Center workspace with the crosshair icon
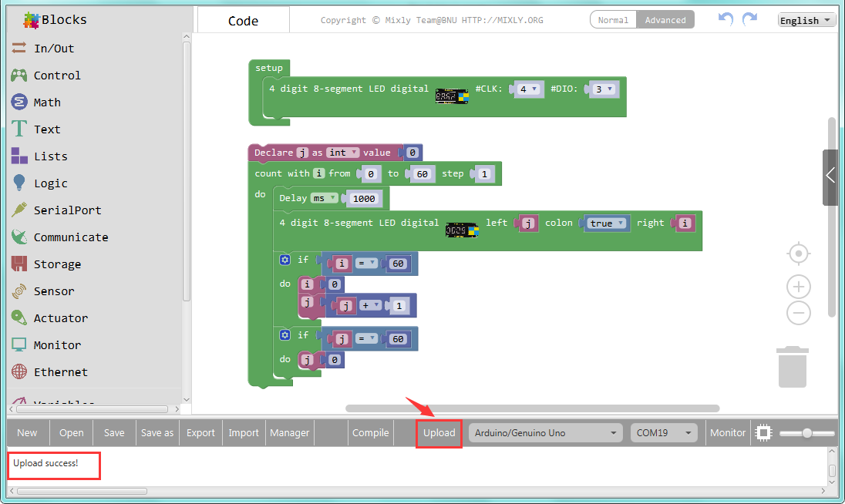Screen dimensions: 845x504 click(799, 254)
